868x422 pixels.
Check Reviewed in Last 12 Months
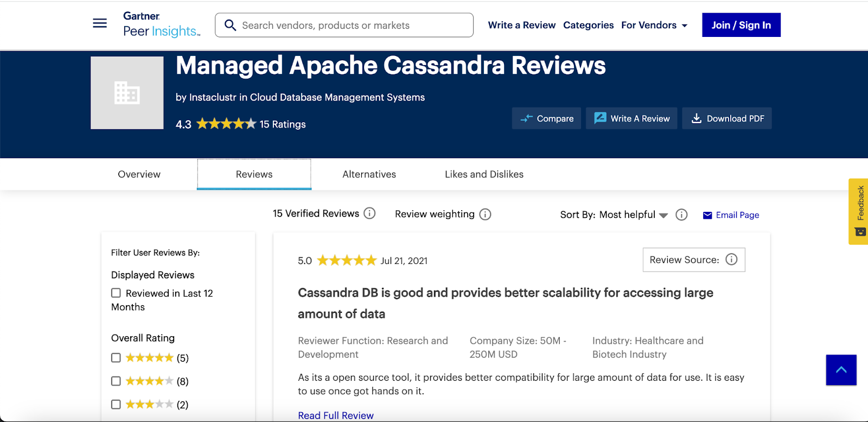[116, 293]
